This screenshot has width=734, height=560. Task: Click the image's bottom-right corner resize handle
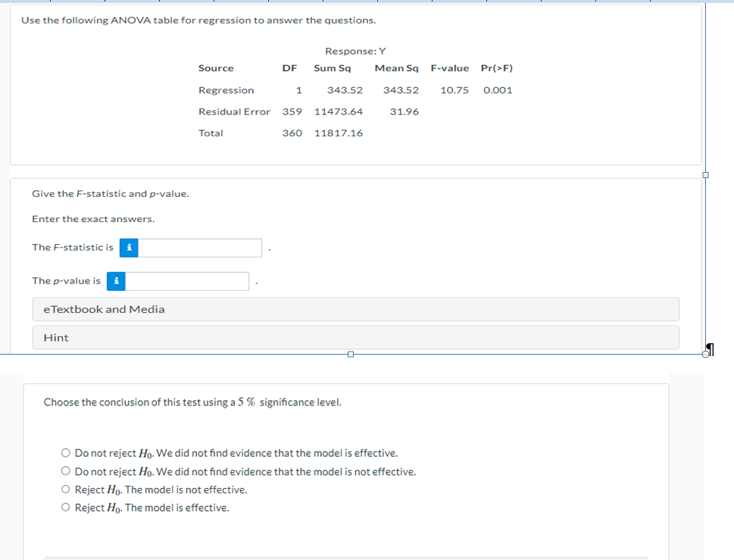pos(705,355)
